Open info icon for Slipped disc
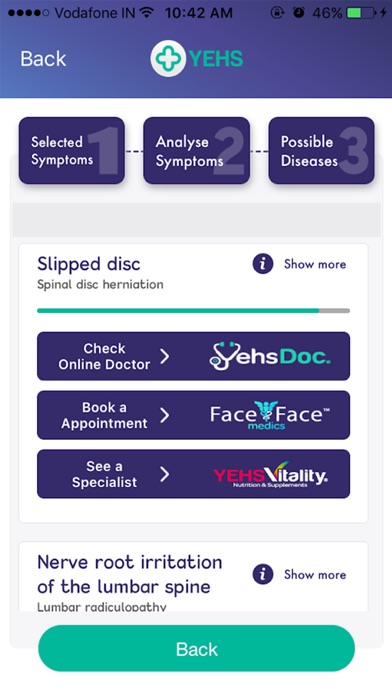Viewport: 392px width, 696px height. click(263, 264)
